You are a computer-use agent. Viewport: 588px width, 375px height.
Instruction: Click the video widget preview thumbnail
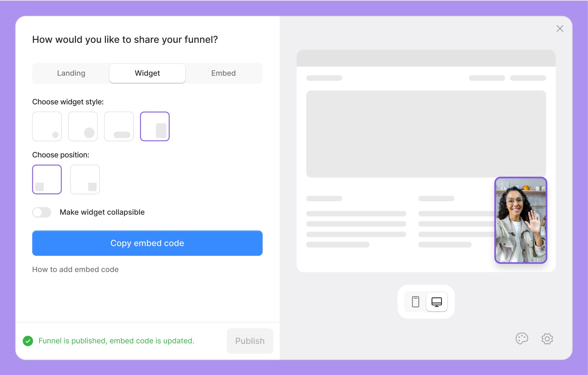coord(521,220)
